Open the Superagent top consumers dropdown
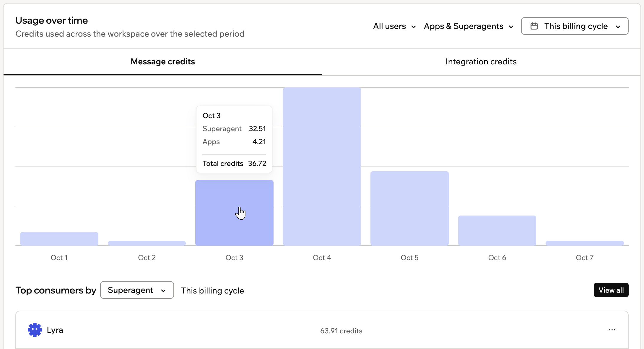The width and height of the screenshot is (644, 349). coord(137,290)
